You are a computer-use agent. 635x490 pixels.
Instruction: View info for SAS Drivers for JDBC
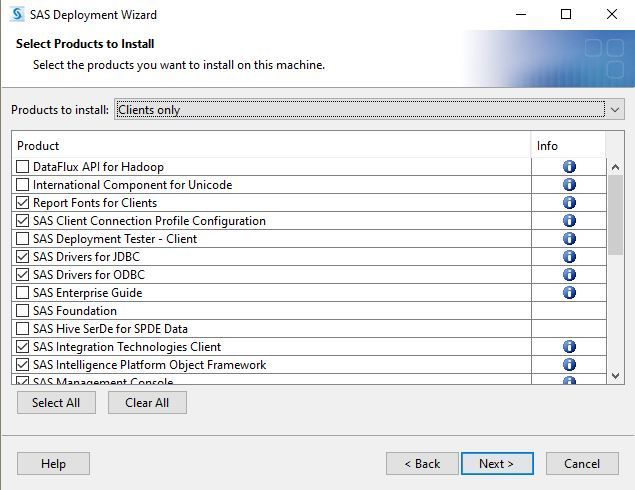coord(569,257)
